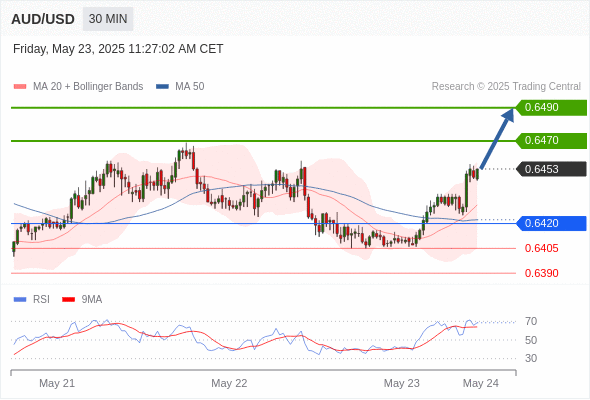Click the green 0.6490 resistance tag
The image size is (590, 400).
pos(551,108)
